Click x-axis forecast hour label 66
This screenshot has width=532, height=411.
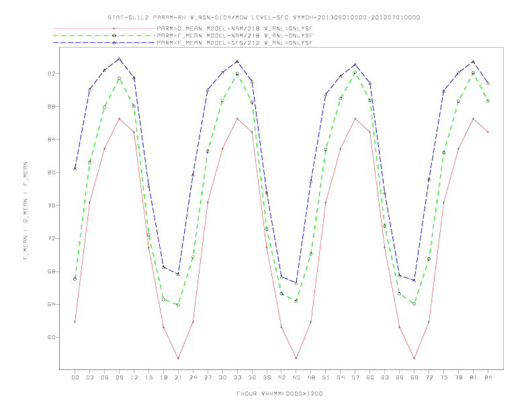[400, 377]
